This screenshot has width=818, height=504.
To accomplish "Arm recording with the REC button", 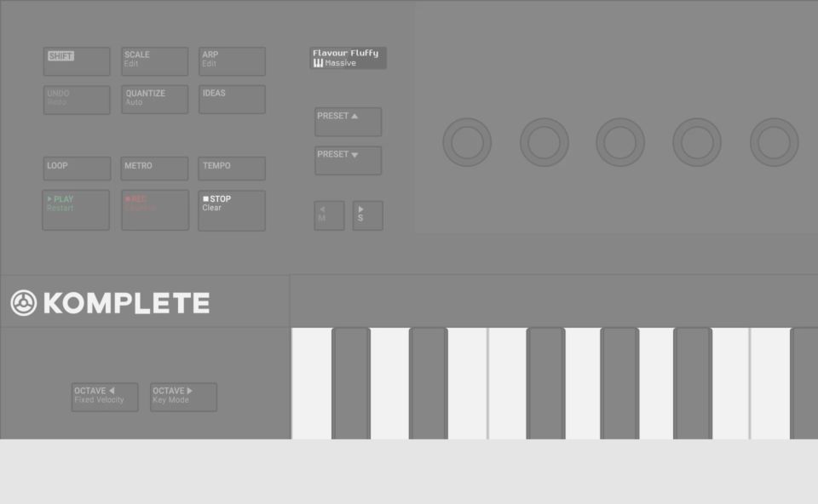I will point(155,210).
